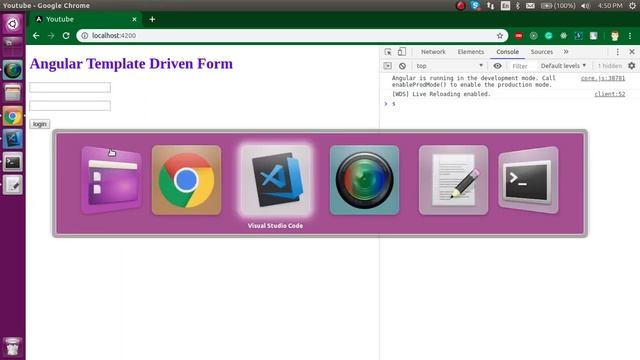
Task: Click the Angular Template Driven Form heading
Action: [x=131, y=64]
